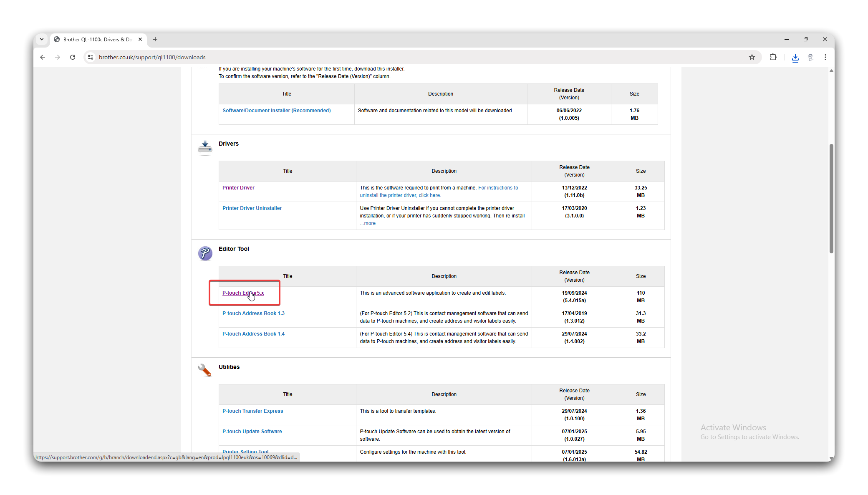The height and width of the screenshot is (495, 868).
Task: Select the Brother QL-1100c Drivers tab
Action: (x=97, y=40)
